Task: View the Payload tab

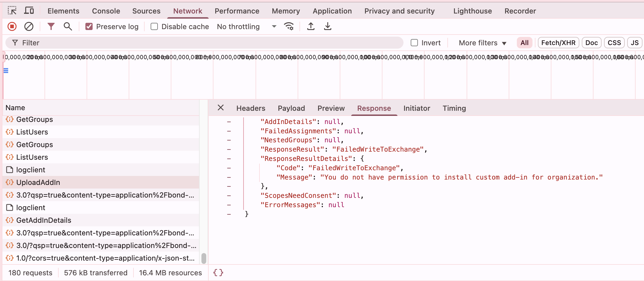Action: point(291,108)
